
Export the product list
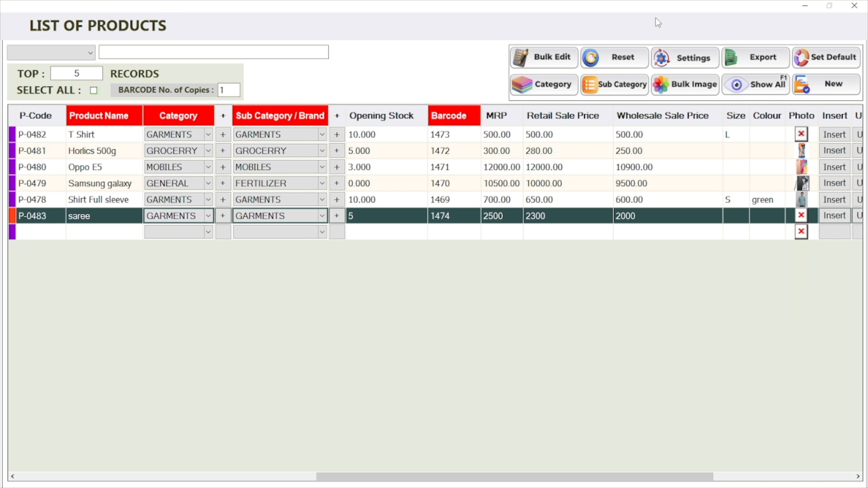coord(755,57)
